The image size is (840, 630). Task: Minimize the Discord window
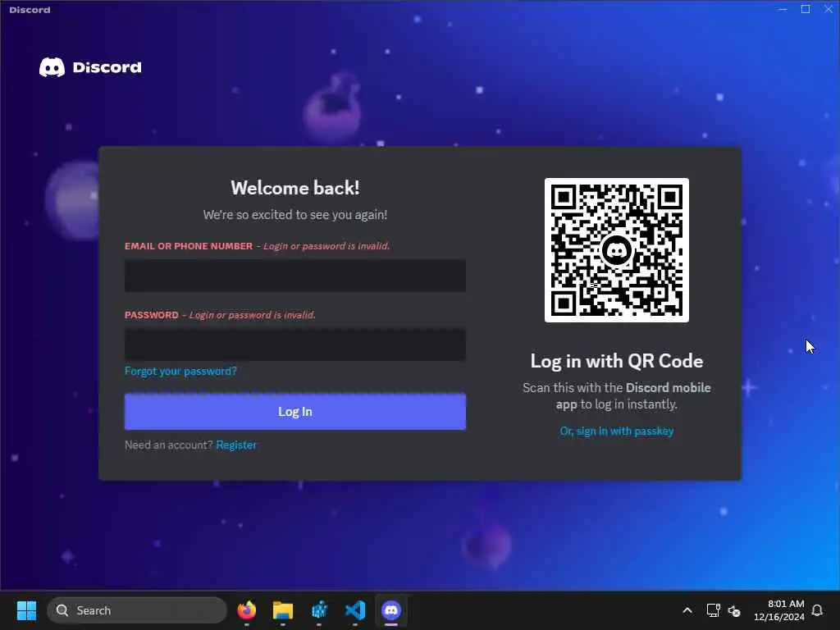pyautogui.click(x=783, y=9)
